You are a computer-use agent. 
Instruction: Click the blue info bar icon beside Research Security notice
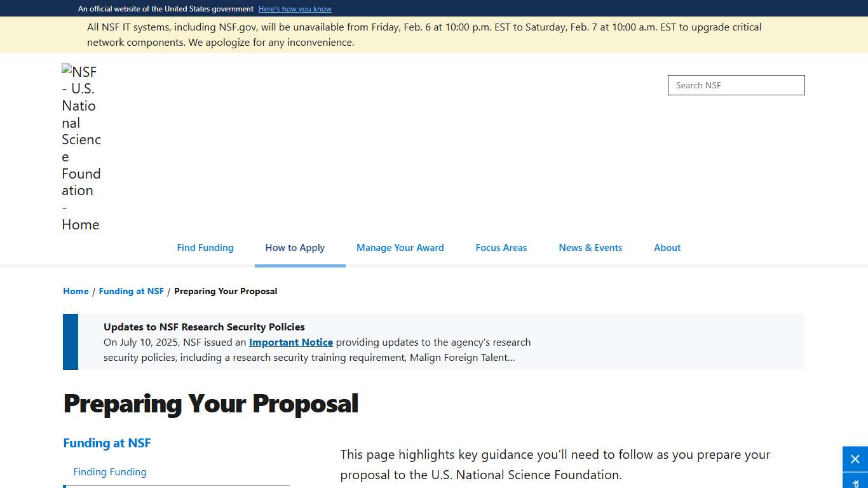(70, 341)
